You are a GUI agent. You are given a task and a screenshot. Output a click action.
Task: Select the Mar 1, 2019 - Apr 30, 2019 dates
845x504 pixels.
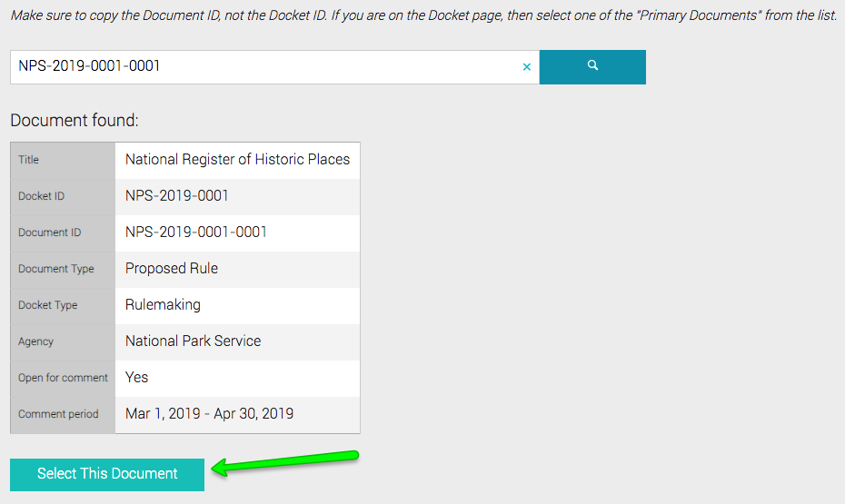(x=209, y=414)
